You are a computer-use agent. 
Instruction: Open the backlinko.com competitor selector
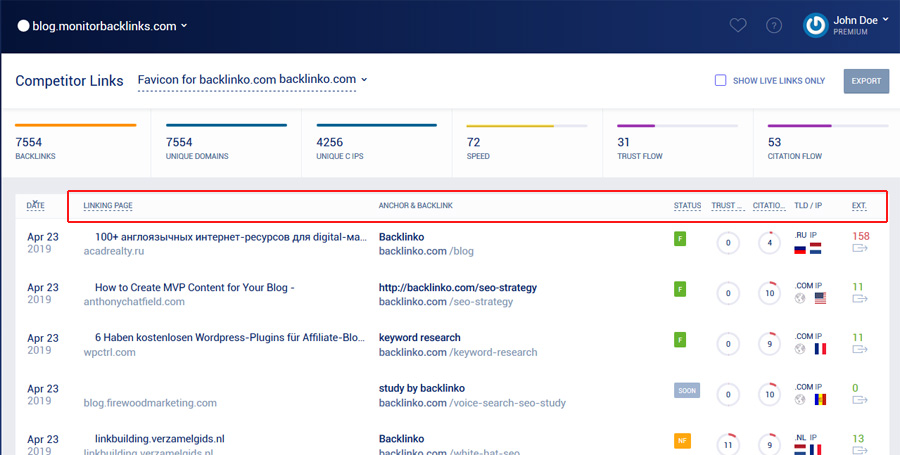coord(253,80)
